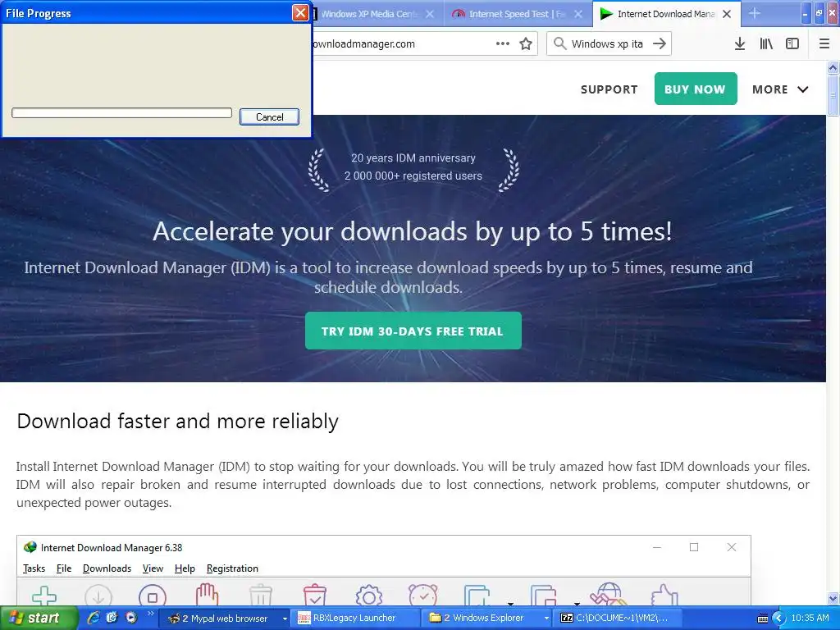Click the vertical scrollbar thumb
840x630 pixels.
(833, 95)
